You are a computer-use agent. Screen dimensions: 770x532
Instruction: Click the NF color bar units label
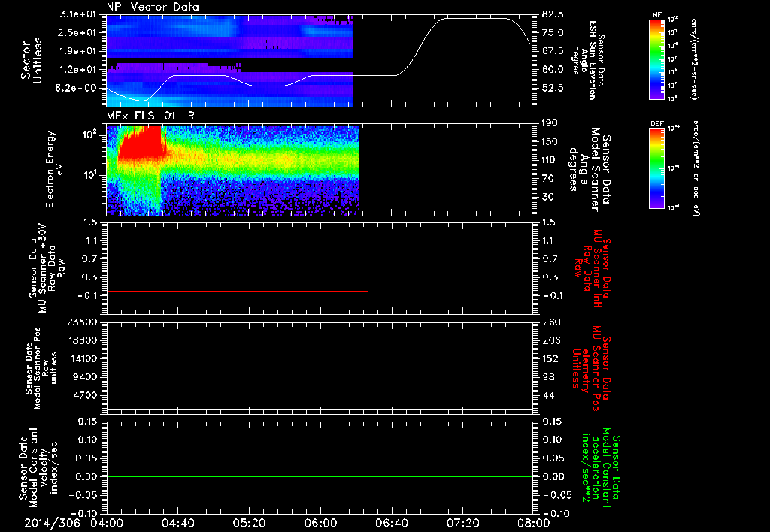694,59
